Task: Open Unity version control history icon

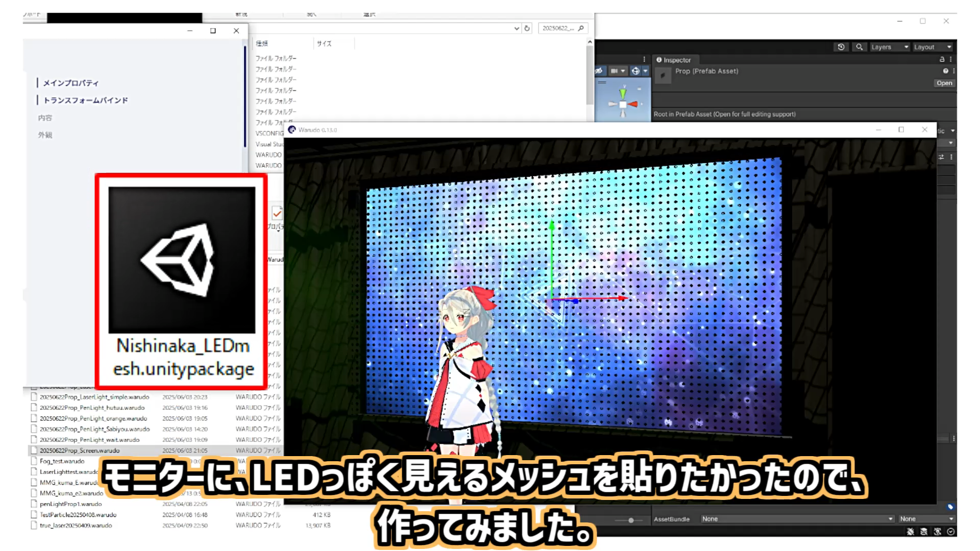Action: (x=841, y=47)
